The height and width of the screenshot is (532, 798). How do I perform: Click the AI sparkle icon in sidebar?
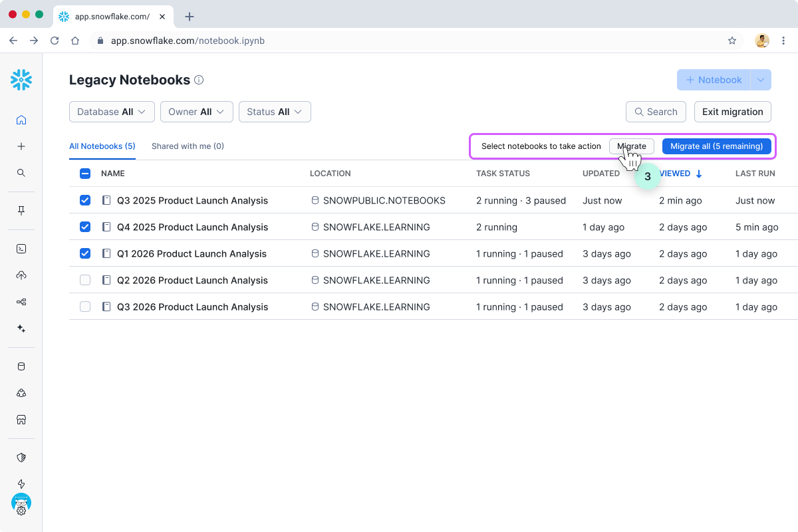click(x=21, y=329)
